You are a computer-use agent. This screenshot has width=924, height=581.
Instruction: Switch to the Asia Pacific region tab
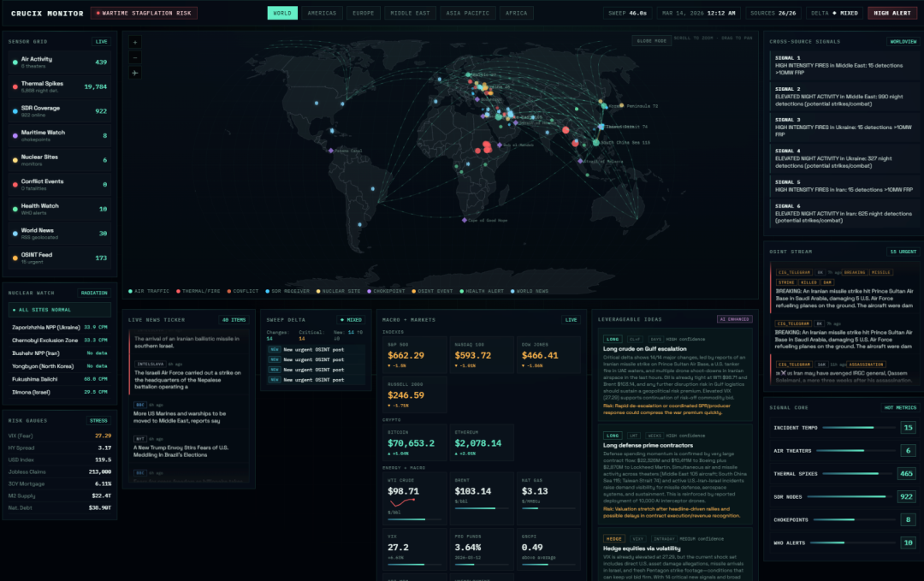coord(467,13)
